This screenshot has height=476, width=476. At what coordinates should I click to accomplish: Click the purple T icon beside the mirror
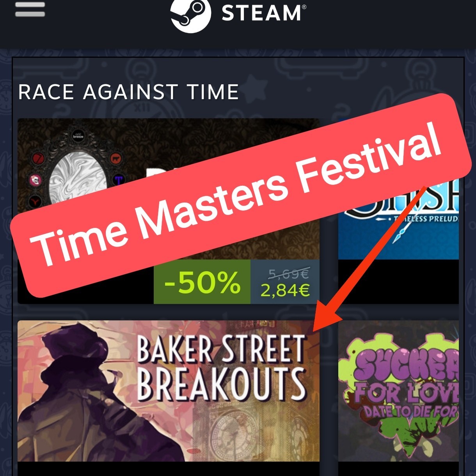point(117,180)
